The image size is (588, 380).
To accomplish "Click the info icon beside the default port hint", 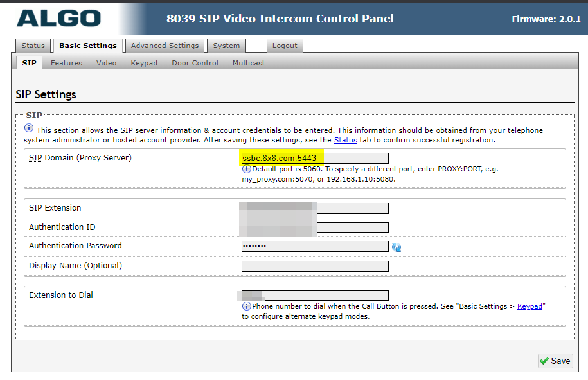I will coord(246,169).
